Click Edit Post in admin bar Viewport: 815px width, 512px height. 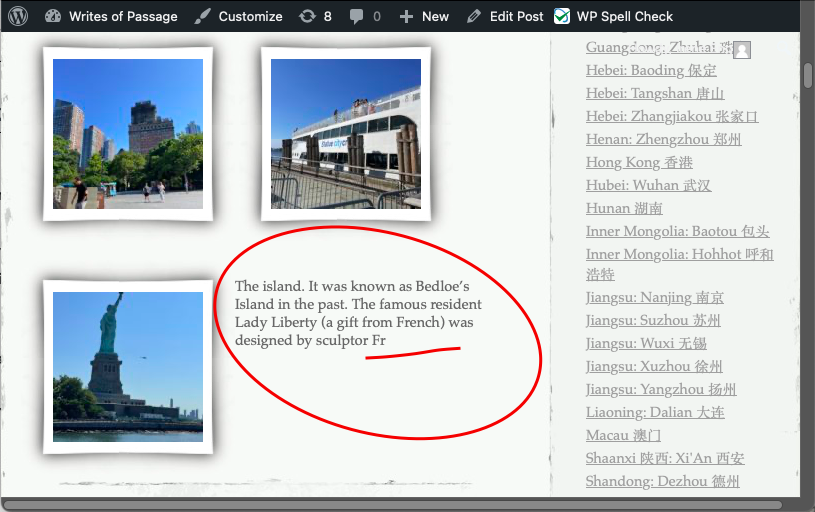[505, 16]
